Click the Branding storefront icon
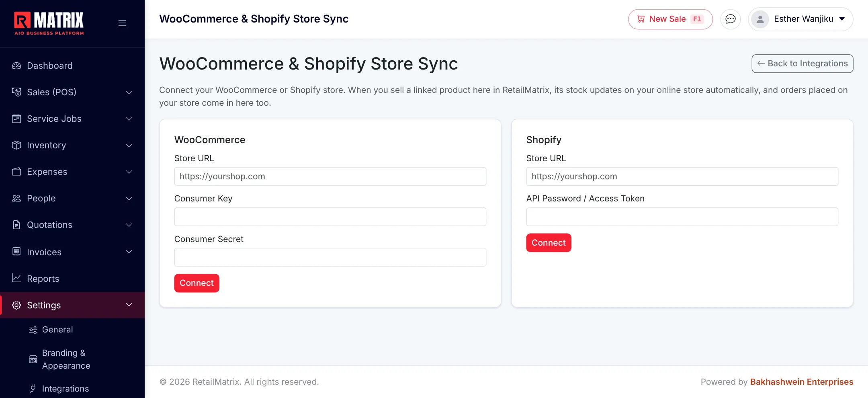This screenshot has height=398, width=868. 33,359
